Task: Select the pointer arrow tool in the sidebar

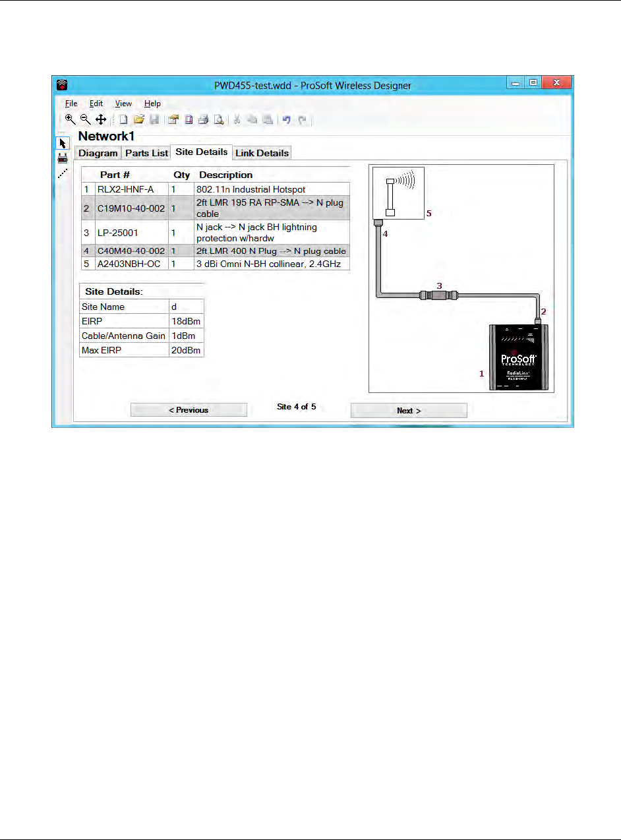Action: (63, 143)
